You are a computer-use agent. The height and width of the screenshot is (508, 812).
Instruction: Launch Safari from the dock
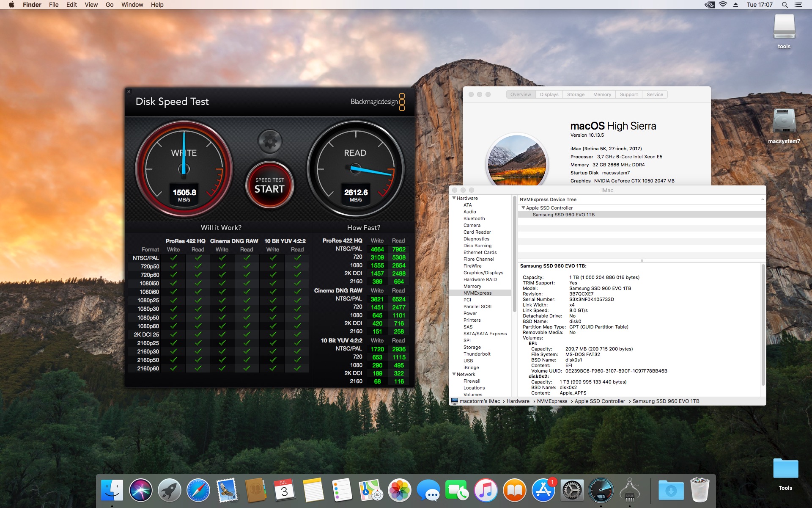click(198, 491)
